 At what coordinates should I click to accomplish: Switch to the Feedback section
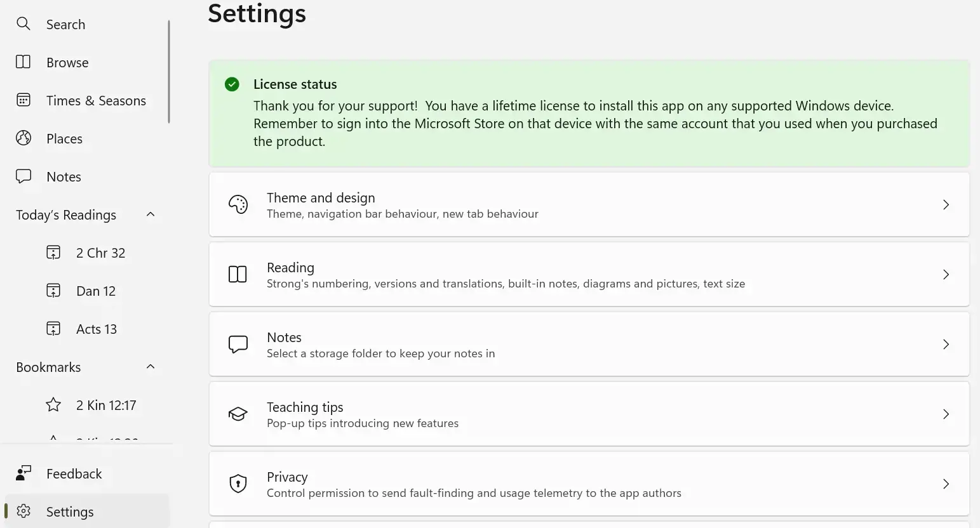coord(74,473)
